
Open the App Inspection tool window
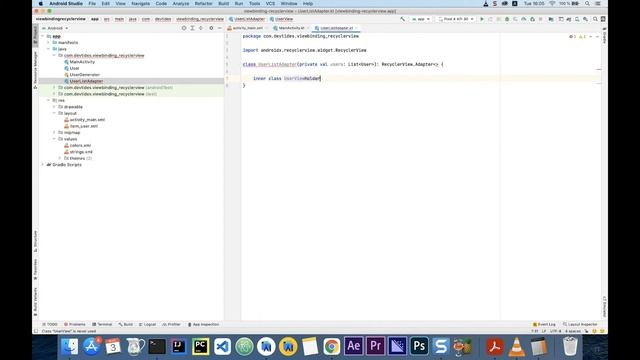coord(203,324)
